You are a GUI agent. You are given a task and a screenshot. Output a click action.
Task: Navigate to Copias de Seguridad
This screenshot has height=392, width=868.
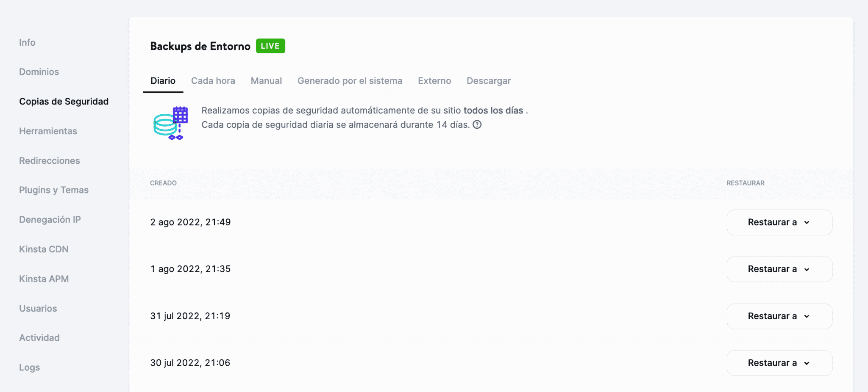(64, 101)
